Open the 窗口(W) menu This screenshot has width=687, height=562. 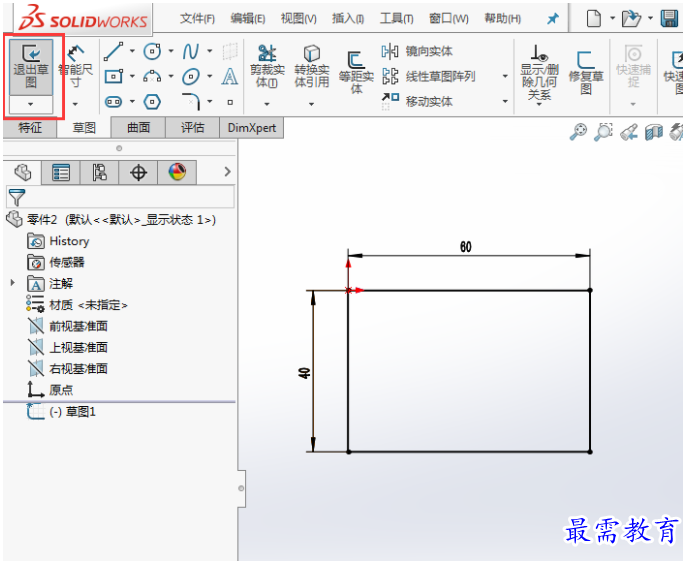click(449, 18)
